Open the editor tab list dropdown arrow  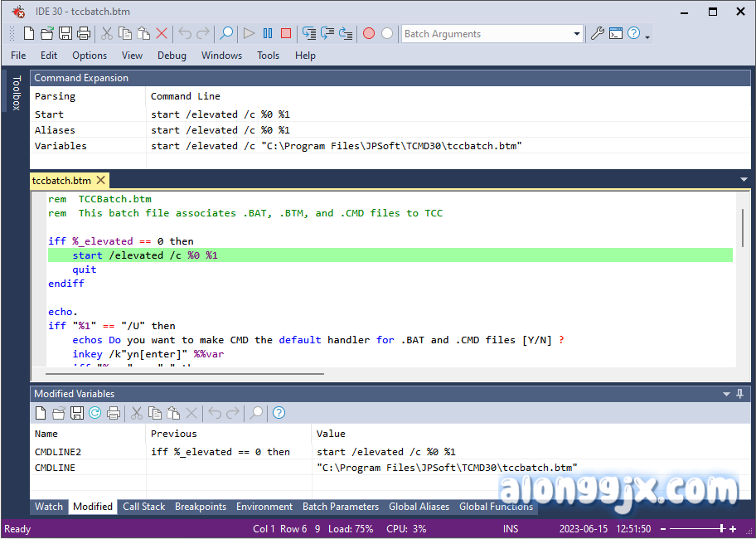744,180
